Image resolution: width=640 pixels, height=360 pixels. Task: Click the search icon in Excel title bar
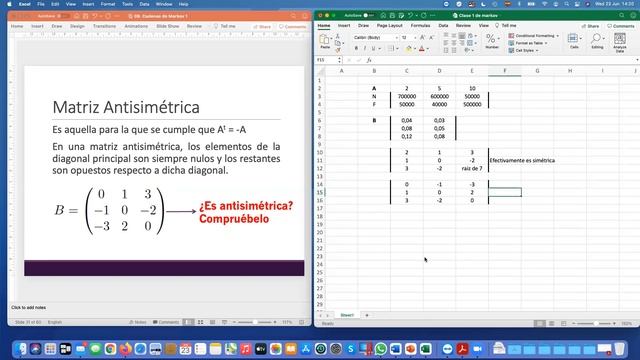click(622, 16)
